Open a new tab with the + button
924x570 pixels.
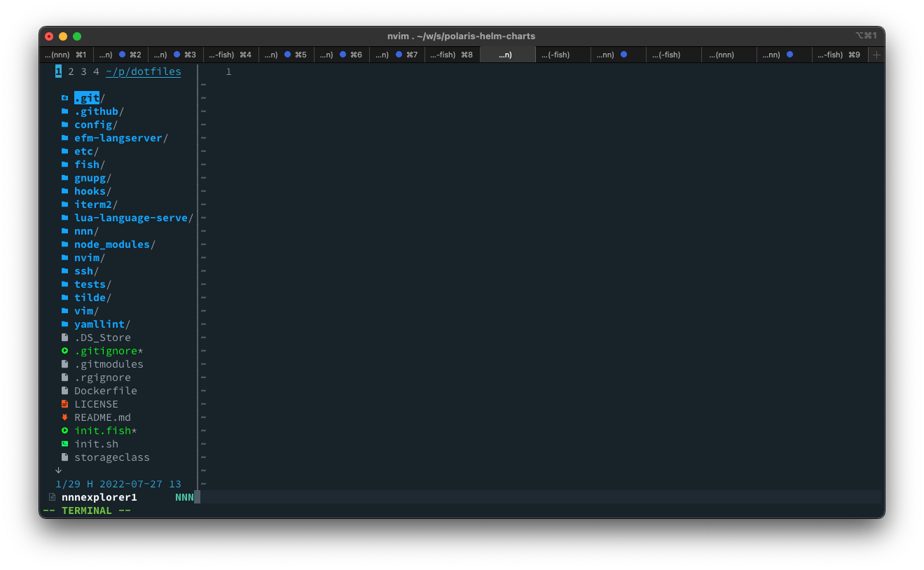[876, 54]
